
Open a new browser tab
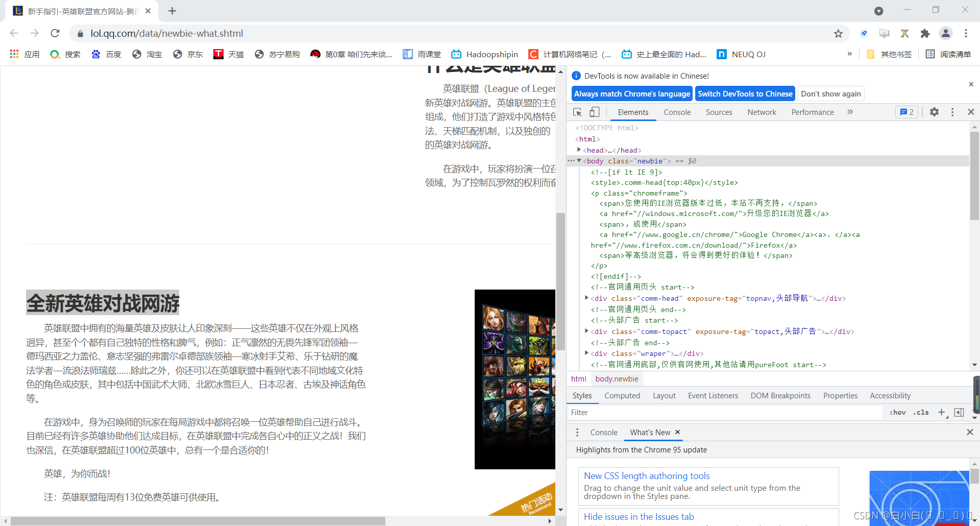172,11
